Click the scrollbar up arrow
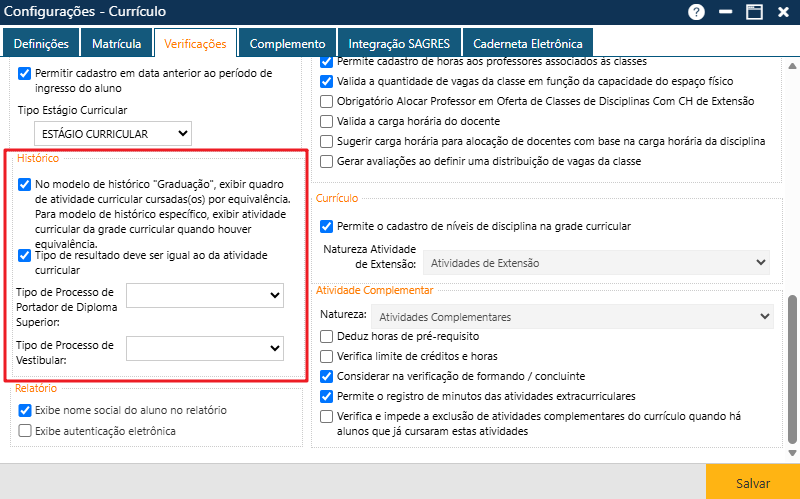The image size is (800, 499). (x=792, y=66)
